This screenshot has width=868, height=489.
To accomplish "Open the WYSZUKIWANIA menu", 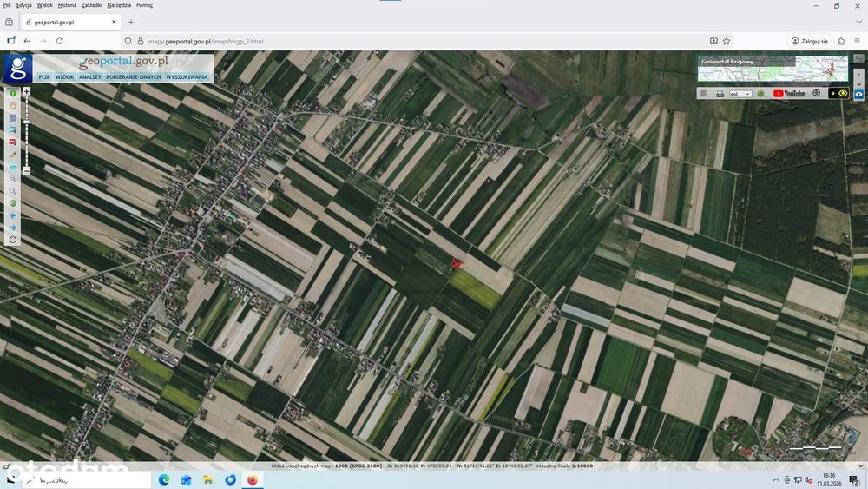I will point(187,77).
